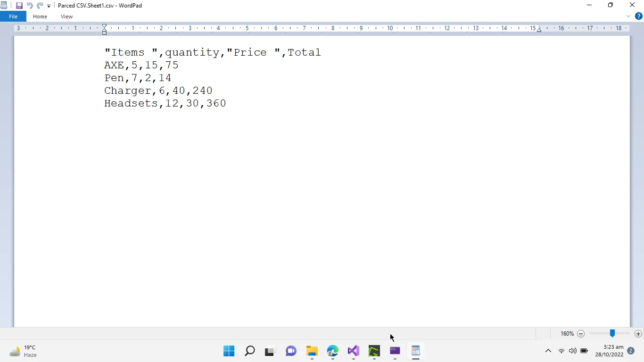
Task: Click the Redo arrow icon
Action: tap(40, 6)
